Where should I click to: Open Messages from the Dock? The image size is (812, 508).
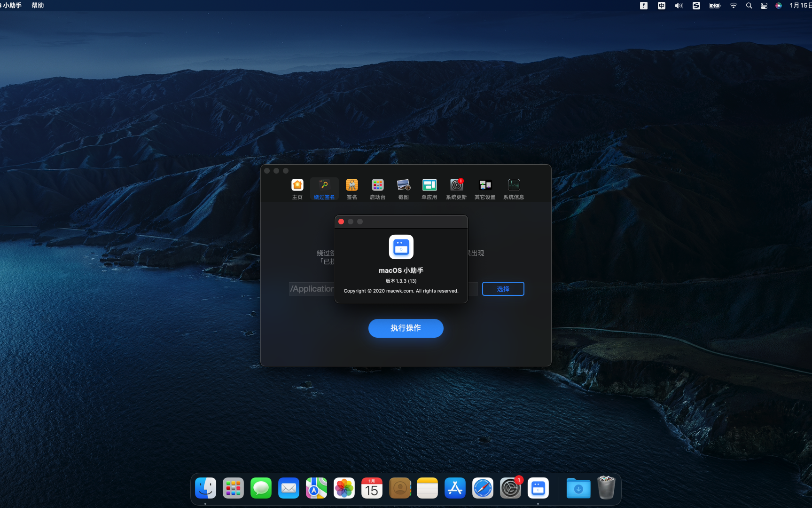click(x=261, y=489)
